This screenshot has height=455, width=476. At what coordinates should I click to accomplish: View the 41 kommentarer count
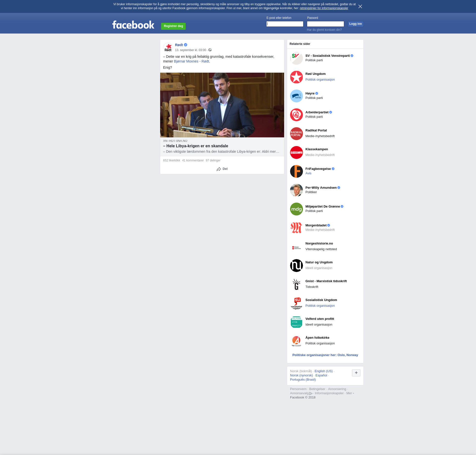click(x=193, y=160)
